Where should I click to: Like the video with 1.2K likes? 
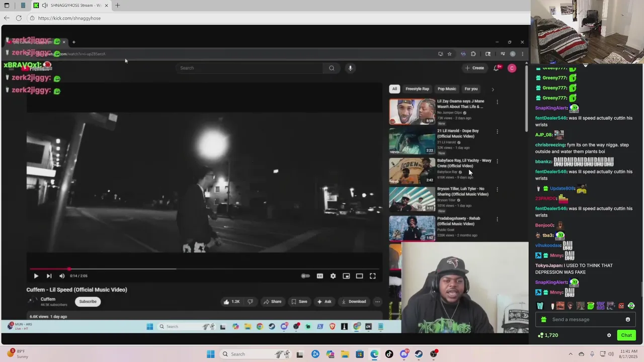pyautogui.click(x=232, y=302)
